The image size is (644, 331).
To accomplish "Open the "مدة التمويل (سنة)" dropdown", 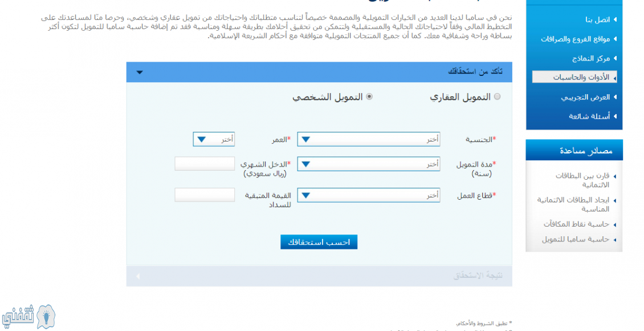I will point(368,164).
